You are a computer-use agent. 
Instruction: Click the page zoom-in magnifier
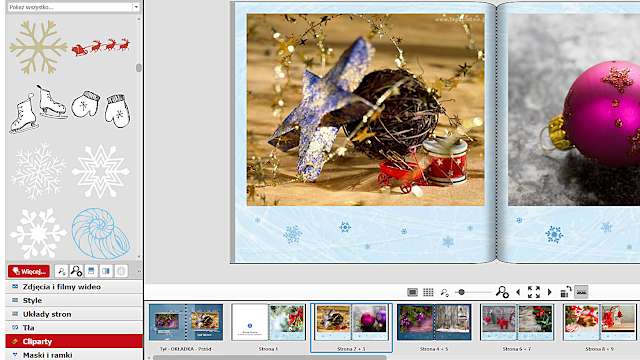[502, 292]
